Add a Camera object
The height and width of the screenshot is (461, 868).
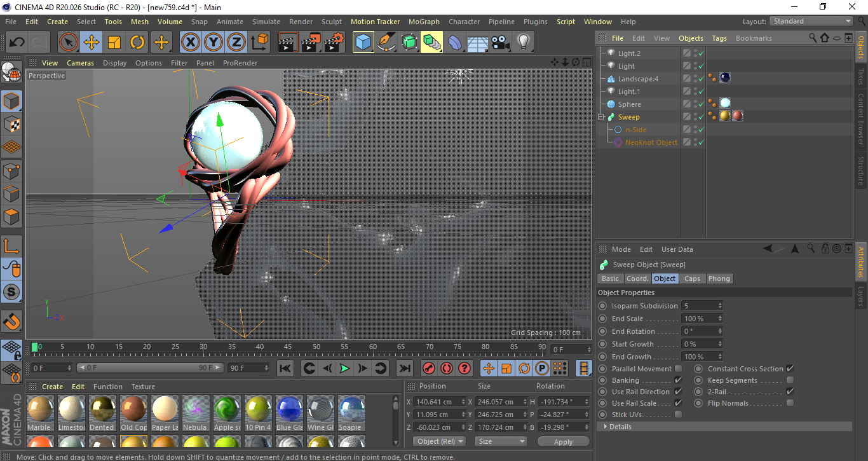click(500, 43)
